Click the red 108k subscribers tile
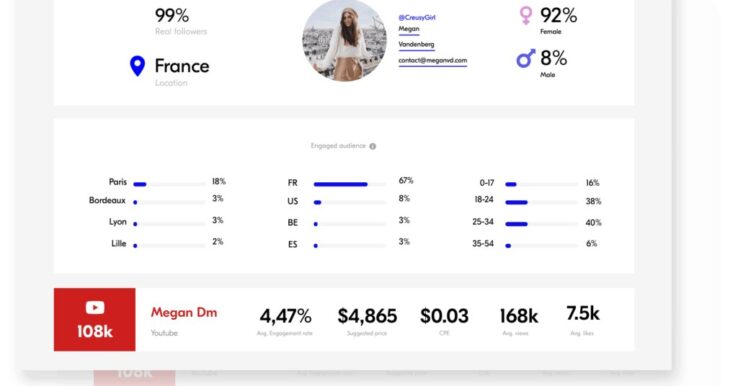Viewport: 738px width, 386px height. click(x=95, y=320)
